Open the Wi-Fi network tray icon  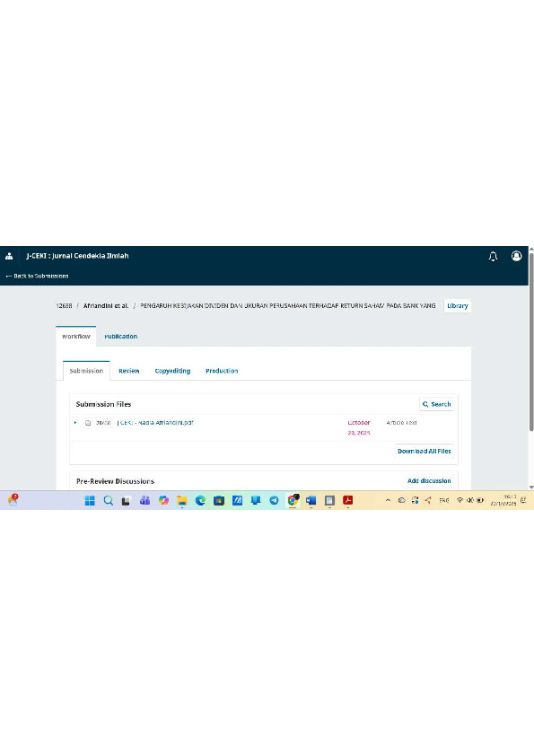460,500
